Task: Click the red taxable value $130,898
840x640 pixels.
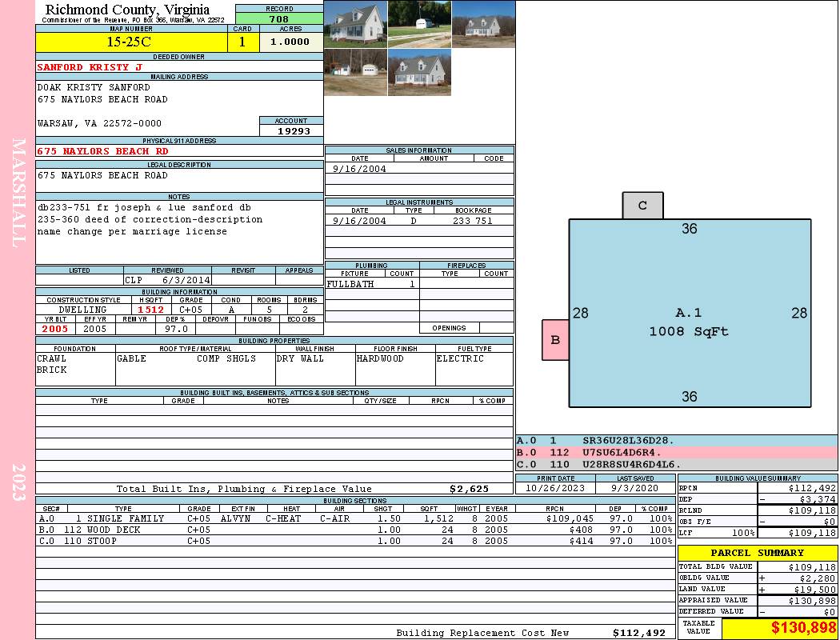Action: coord(779,628)
